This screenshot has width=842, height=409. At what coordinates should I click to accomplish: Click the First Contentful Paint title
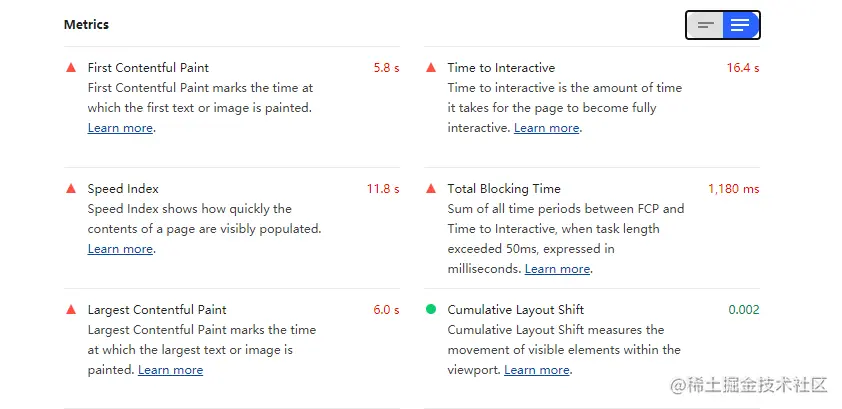tap(148, 68)
